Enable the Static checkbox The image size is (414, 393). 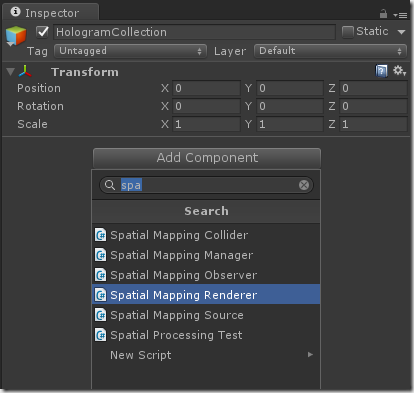[348, 32]
